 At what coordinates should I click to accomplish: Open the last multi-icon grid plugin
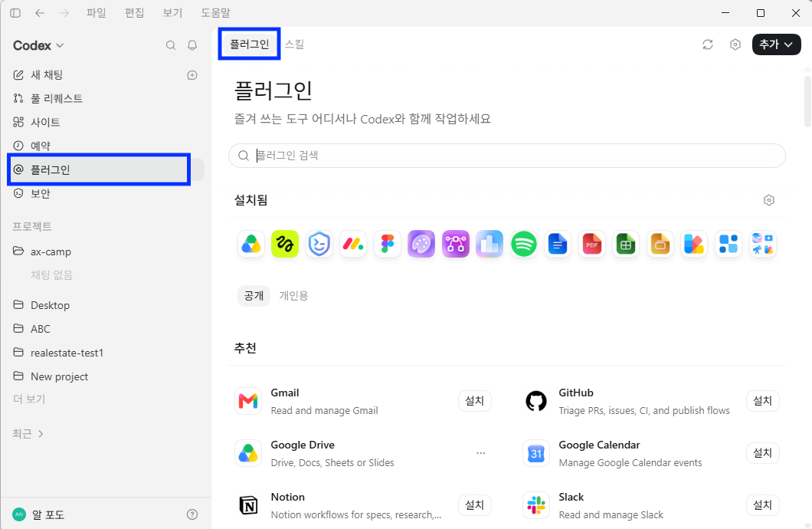[762, 244]
